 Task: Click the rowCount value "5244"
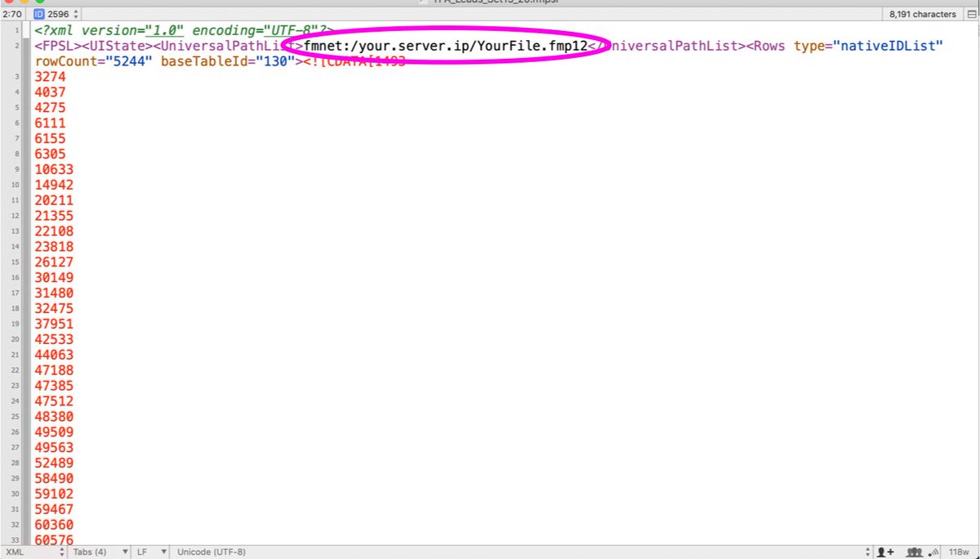click(128, 61)
